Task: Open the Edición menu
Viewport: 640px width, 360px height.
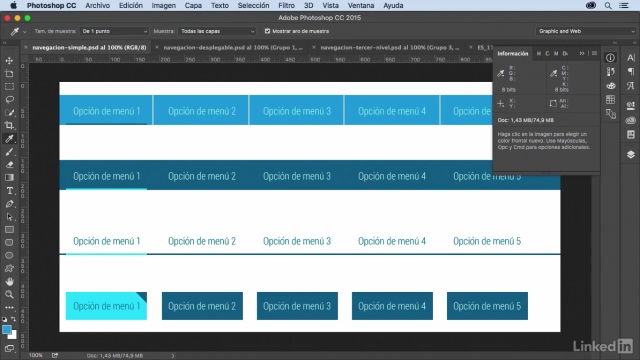Action: point(131,5)
